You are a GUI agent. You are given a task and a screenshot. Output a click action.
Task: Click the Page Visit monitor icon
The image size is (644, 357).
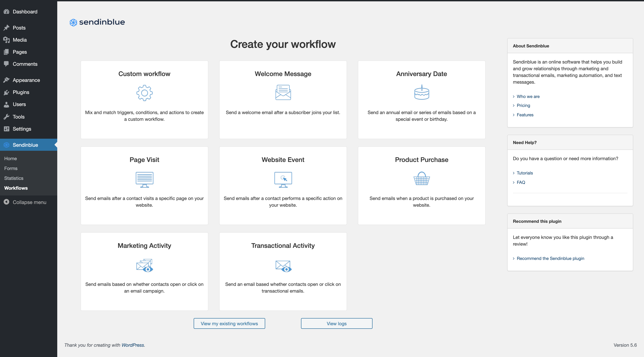[144, 179]
